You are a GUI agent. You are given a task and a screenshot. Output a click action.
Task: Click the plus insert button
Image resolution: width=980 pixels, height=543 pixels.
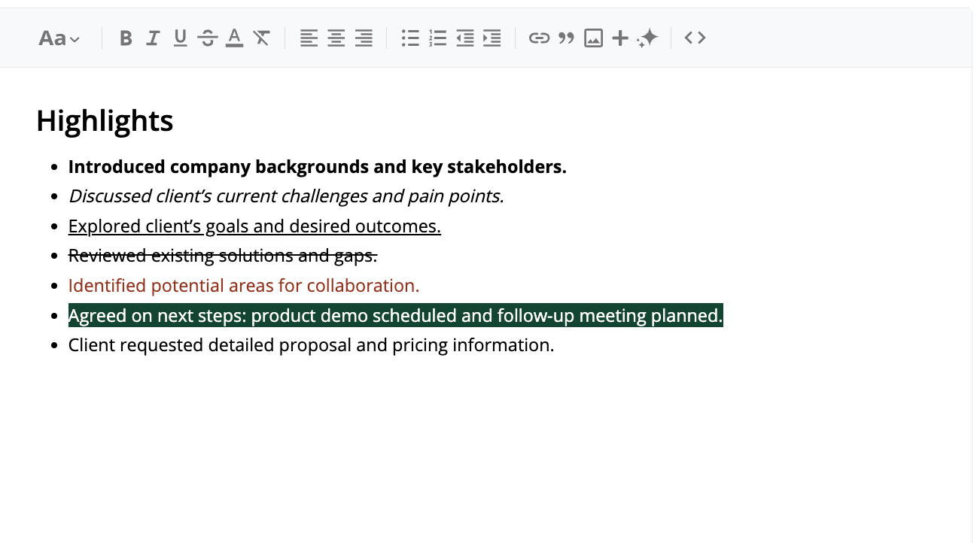(619, 38)
